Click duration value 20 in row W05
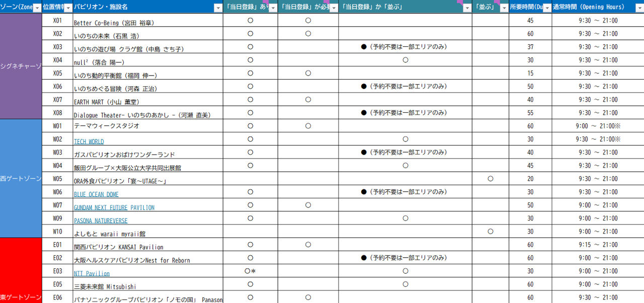Viewport: 644px width, 303px height. [530, 179]
